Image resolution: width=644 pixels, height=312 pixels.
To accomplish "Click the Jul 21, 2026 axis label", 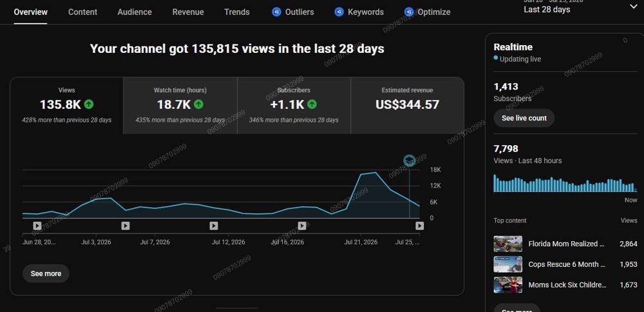I will click(x=361, y=242).
